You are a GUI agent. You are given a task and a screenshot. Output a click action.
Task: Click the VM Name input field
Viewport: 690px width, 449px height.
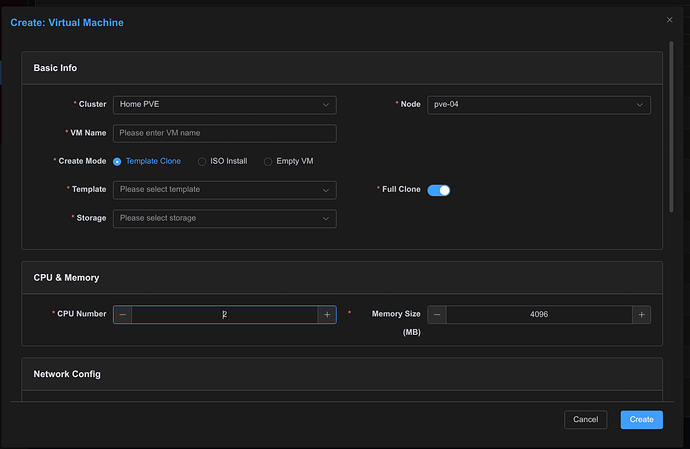point(224,133)
